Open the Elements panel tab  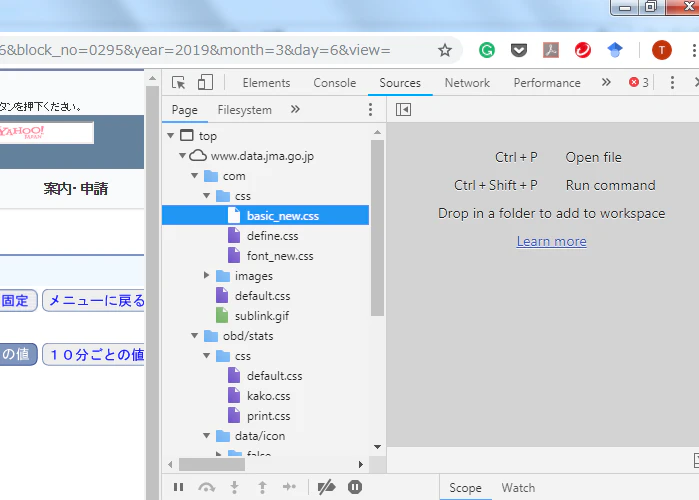pyautogui.click(x=266, y=83)
